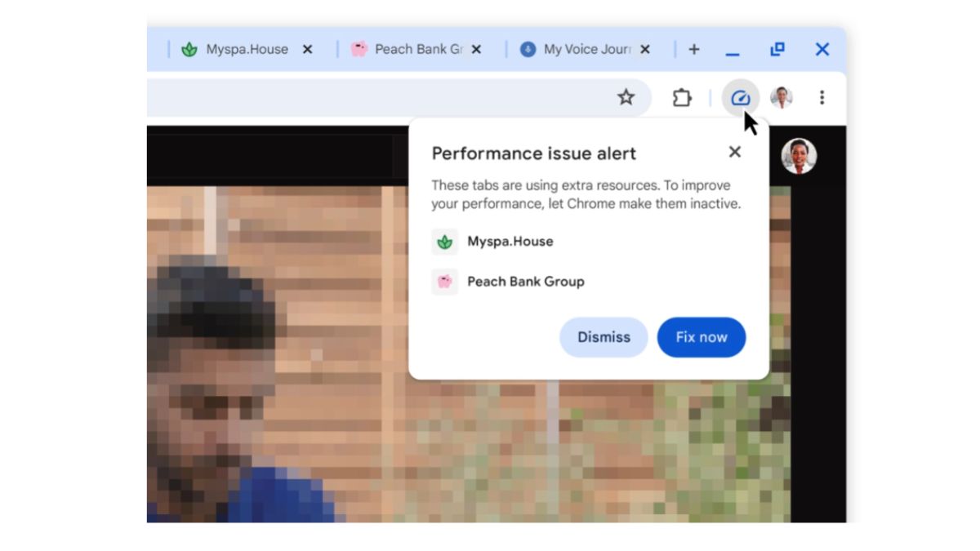Close the Performance issue alert popup
The image size is (980, 551).
(x=733, y=152)
